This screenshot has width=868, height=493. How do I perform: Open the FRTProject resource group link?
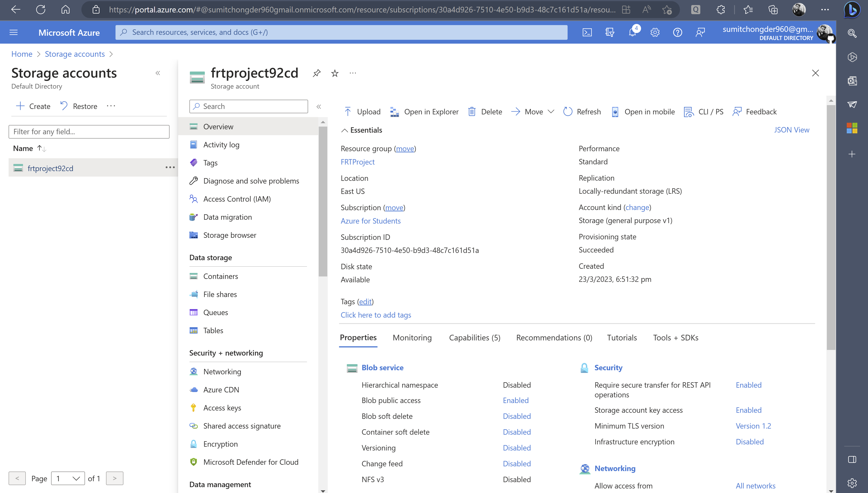(x=358, y=162)
